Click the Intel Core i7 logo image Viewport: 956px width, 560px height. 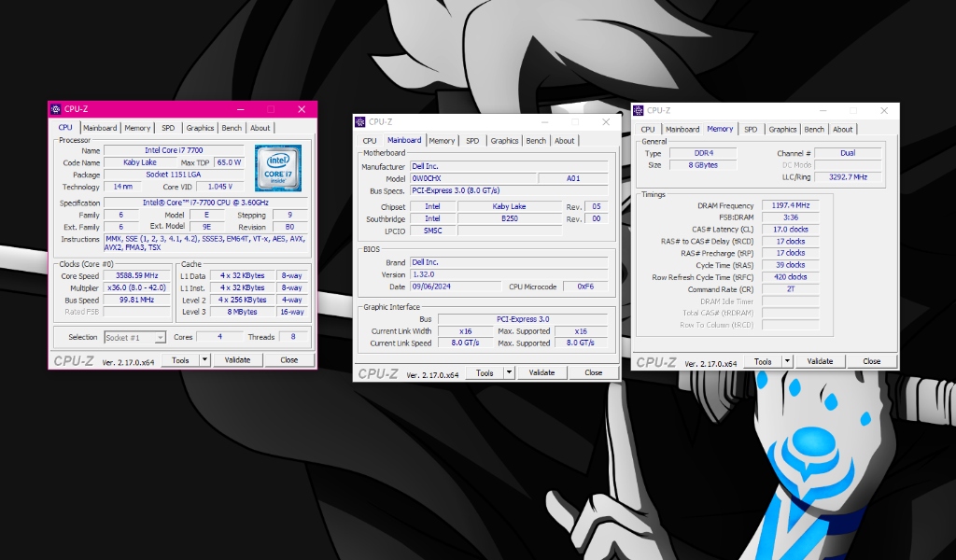coord(278,168)
